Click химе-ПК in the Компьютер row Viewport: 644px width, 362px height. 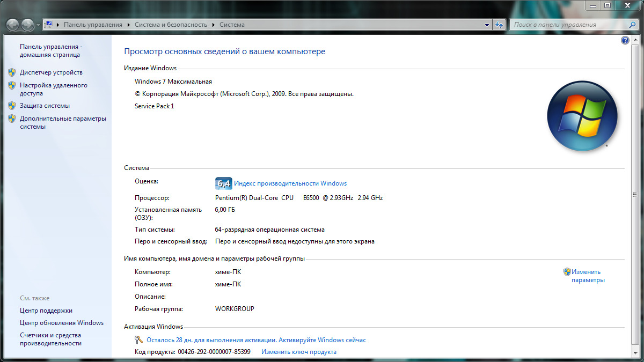228,272
